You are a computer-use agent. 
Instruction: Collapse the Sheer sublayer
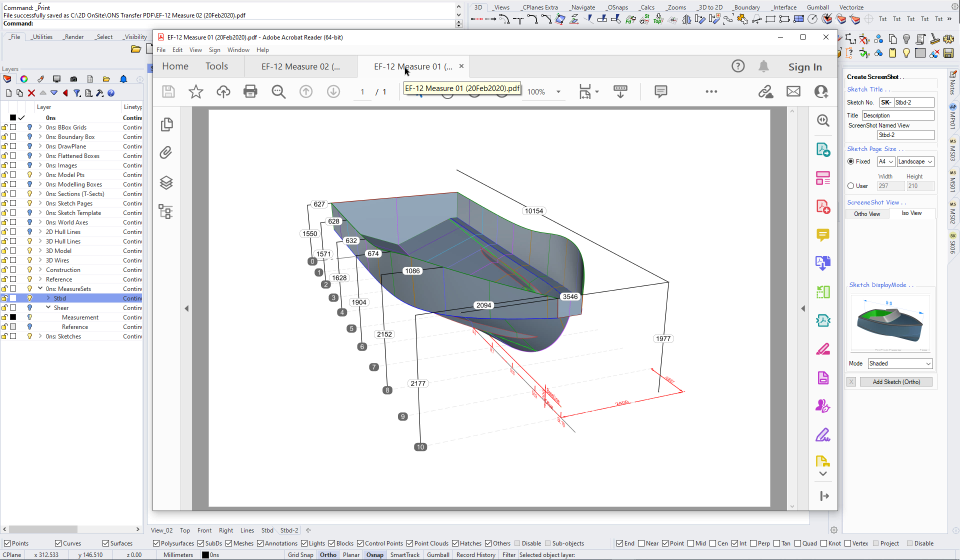(48, 307)
